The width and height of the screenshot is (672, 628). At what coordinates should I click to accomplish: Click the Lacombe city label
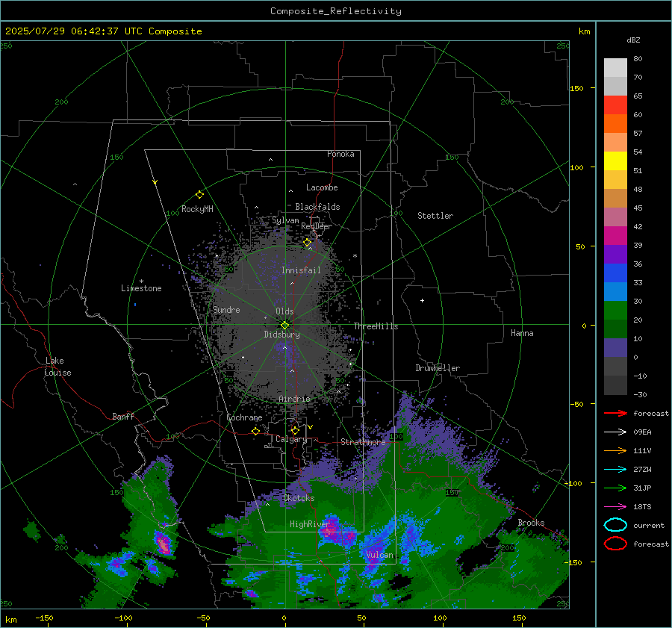[x=322, y=187]
